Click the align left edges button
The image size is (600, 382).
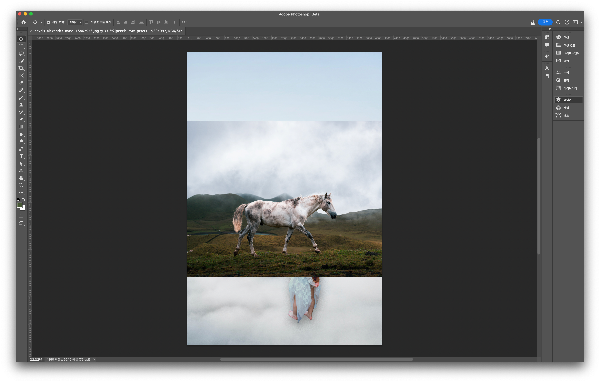tap(118, 22)
